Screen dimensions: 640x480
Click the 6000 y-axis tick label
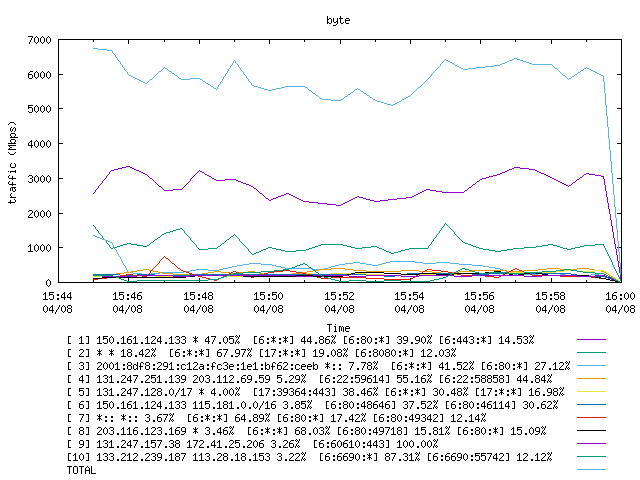coord(39,75)
